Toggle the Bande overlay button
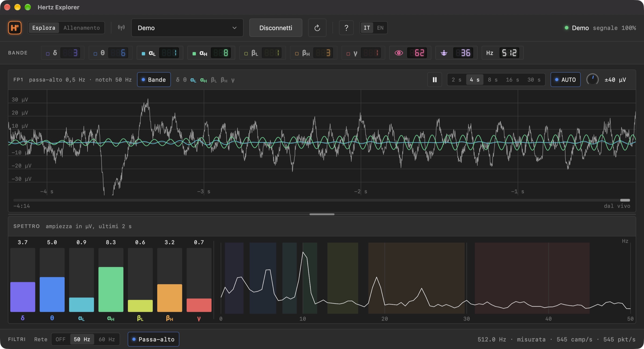The width and height of the screenshot is (644, 349). point(154,80)
